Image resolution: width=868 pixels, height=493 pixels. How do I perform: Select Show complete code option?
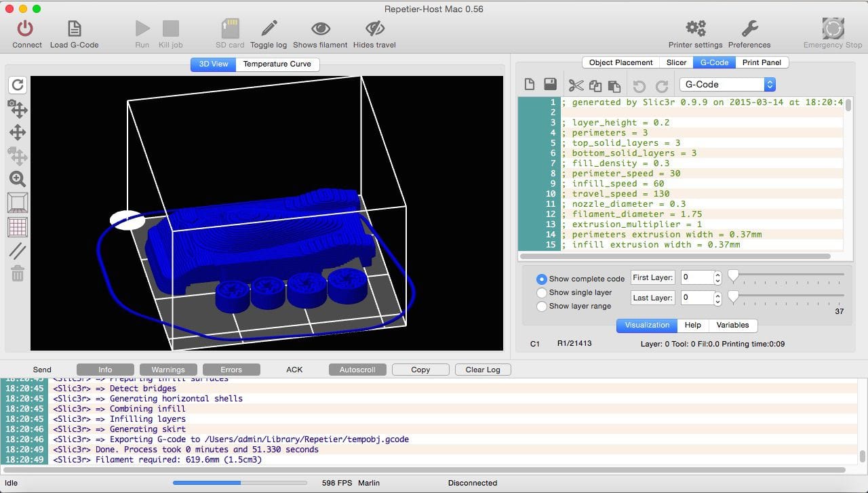[542, 279]
